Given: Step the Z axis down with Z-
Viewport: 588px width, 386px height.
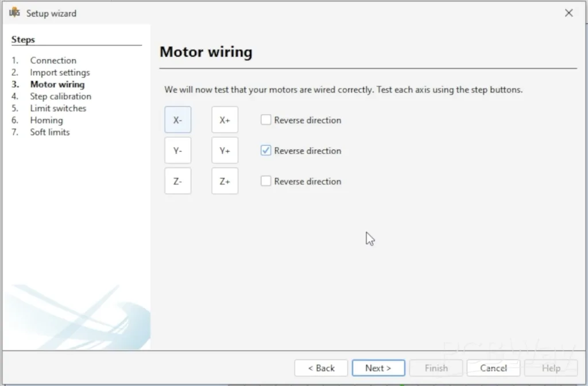Looking at the screenshot, I should click(x=177, y=181).
